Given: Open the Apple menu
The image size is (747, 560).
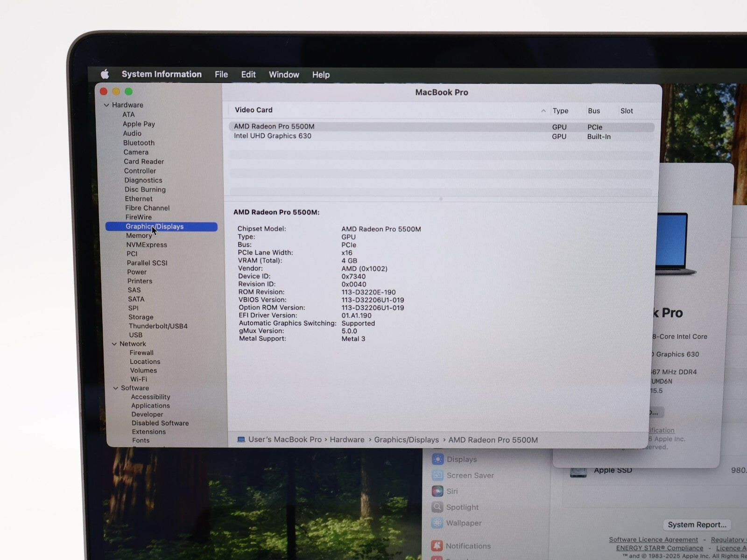Looking at the screenshot, I should 105,74.
